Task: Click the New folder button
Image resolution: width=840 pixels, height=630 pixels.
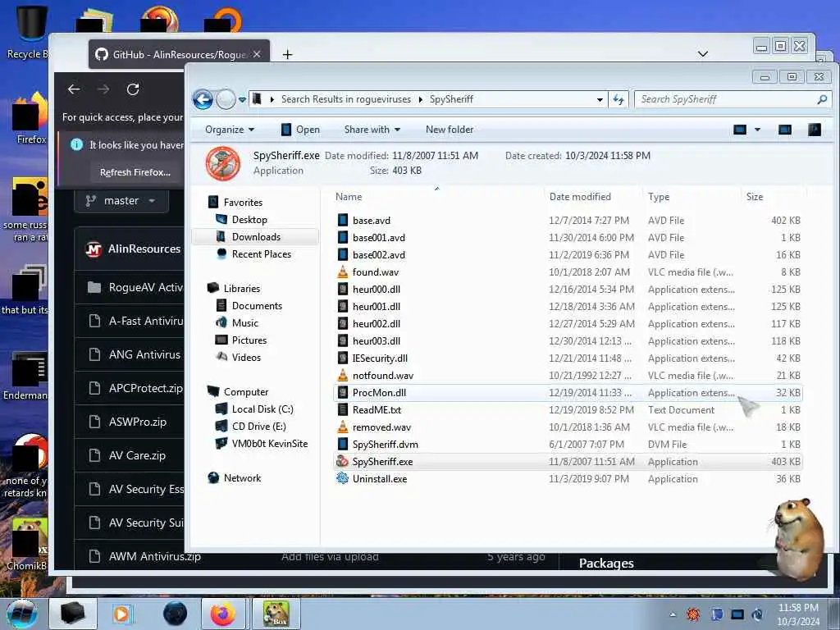Action: point(450,130)
